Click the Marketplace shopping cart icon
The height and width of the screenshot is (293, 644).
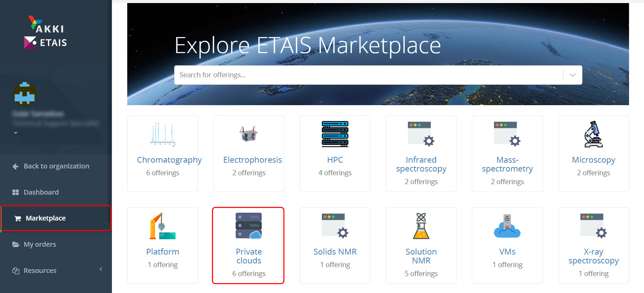[x=18, y=218]
